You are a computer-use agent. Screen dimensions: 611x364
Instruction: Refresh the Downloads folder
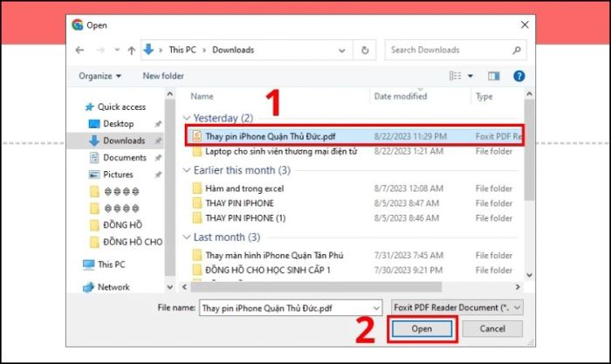point(365,51)
